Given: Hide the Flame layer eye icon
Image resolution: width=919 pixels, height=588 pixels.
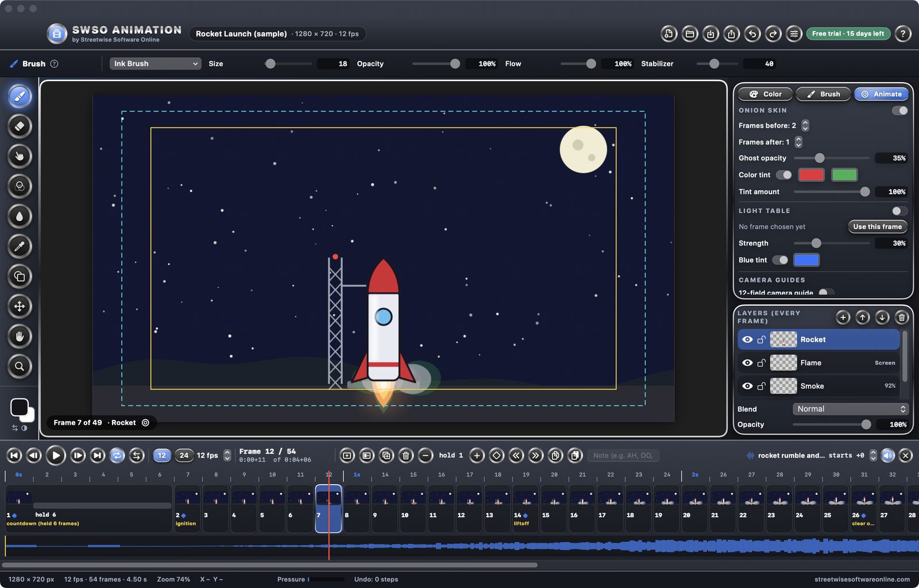Looking at the screenshot, I should (747, 363).
